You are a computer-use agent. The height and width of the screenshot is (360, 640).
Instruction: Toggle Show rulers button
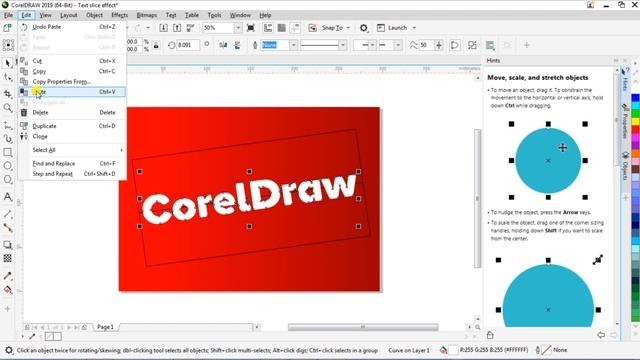tap(268, 28)
